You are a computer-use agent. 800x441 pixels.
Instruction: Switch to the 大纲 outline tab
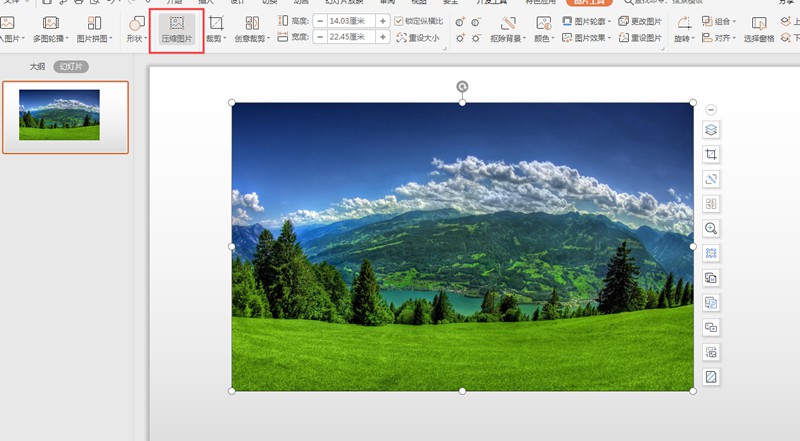pos(37,66)
